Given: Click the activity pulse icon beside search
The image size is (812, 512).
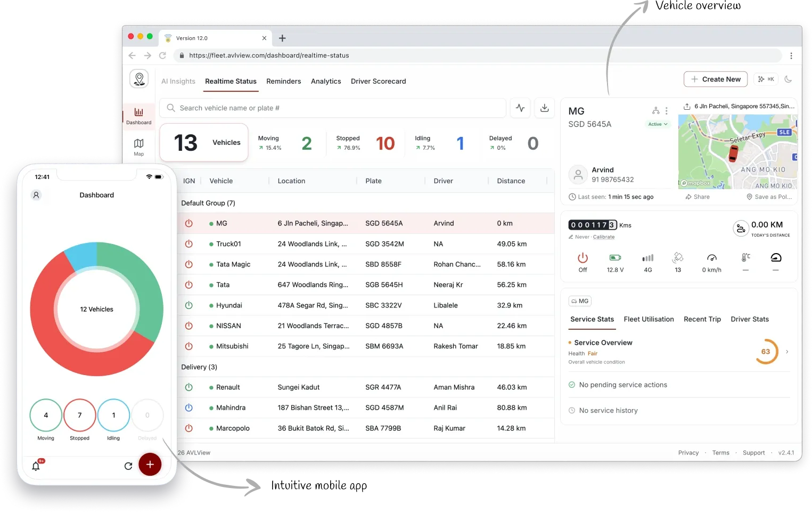Looking at the screenshot, I should pyautogui.click(x=520, y=108).
